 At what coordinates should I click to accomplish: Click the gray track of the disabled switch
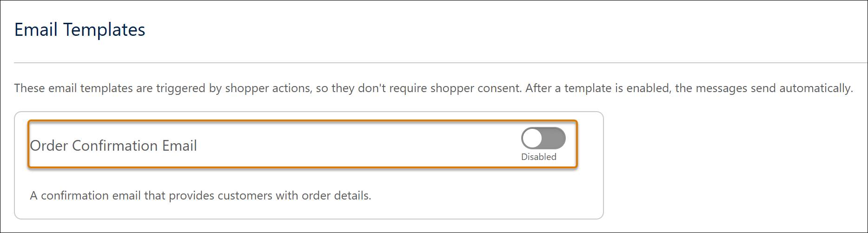coord(554,138)
